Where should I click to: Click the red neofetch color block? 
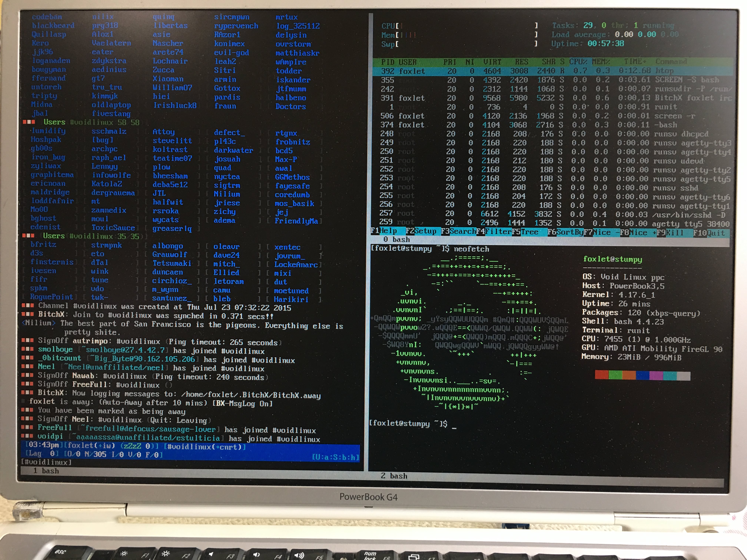click(601, 375)
